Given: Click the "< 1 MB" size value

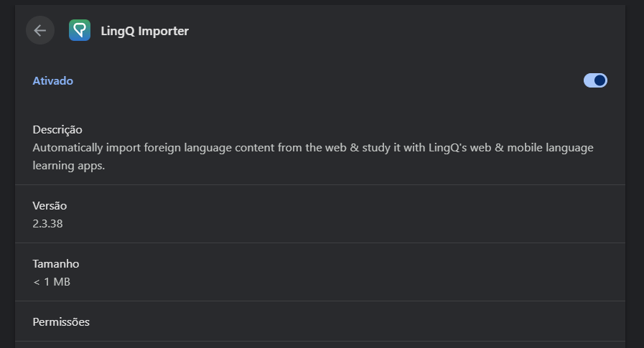Looking at the screenshot, I should click(x=52, y=281).
